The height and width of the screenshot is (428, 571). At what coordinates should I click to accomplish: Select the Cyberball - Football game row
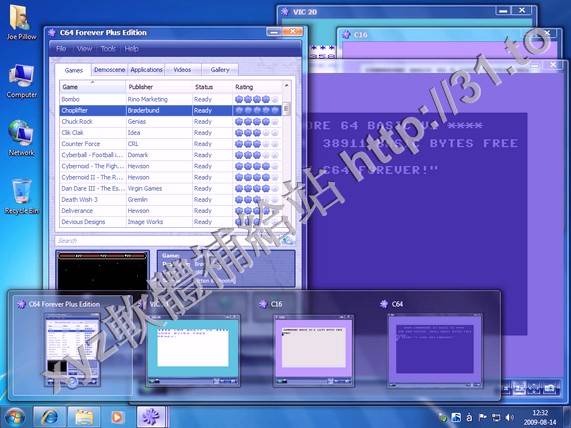tap(171, 155)
